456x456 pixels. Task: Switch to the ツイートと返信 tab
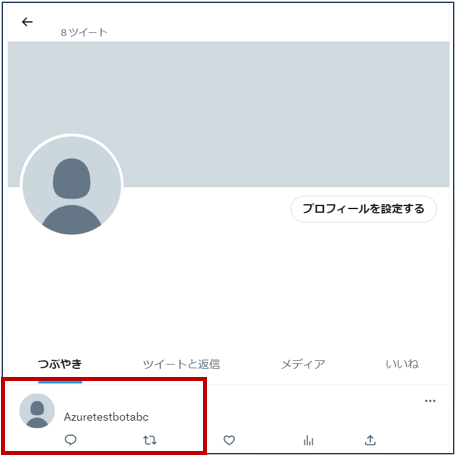click(x=181, y=364)
